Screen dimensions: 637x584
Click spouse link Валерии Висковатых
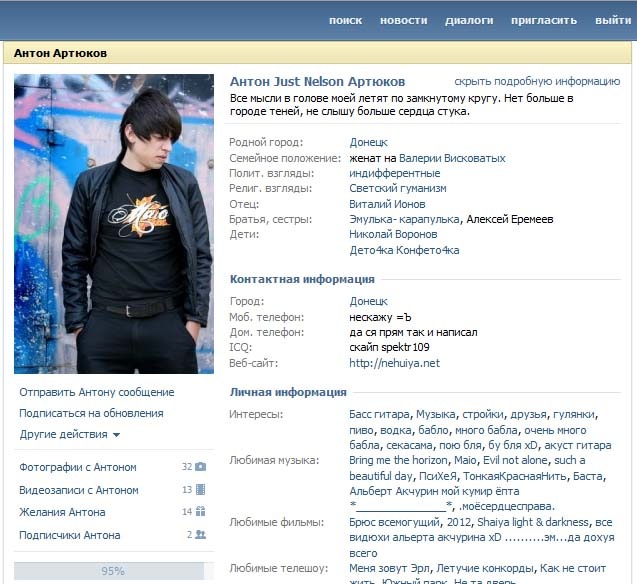(452, 158)
